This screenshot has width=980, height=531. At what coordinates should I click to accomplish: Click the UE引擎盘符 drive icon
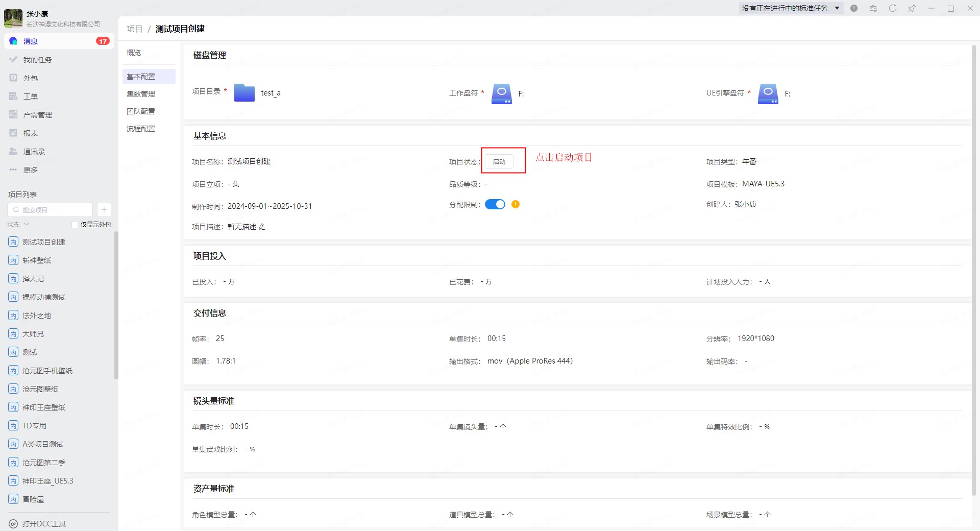(x=768, y=93)
